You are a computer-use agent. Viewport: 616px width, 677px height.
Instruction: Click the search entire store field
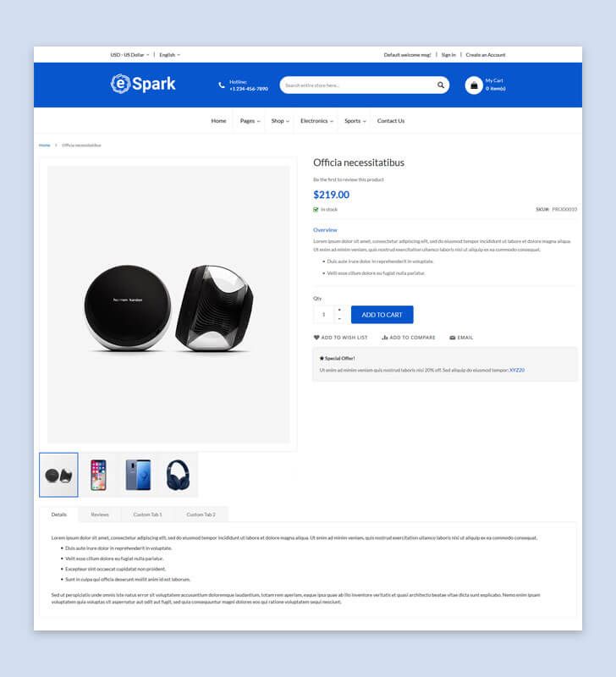(358, 85)
